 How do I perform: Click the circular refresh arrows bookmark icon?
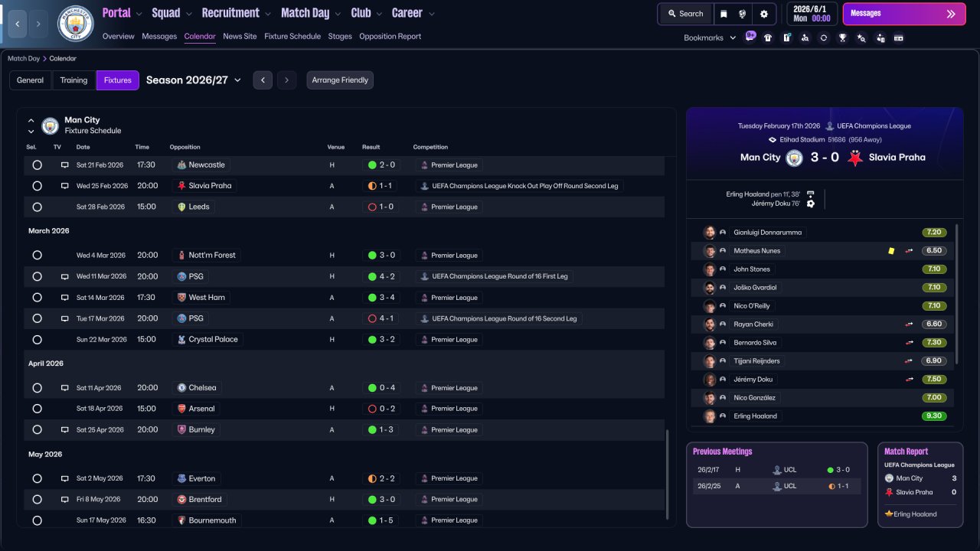click(x=824, y=37)
